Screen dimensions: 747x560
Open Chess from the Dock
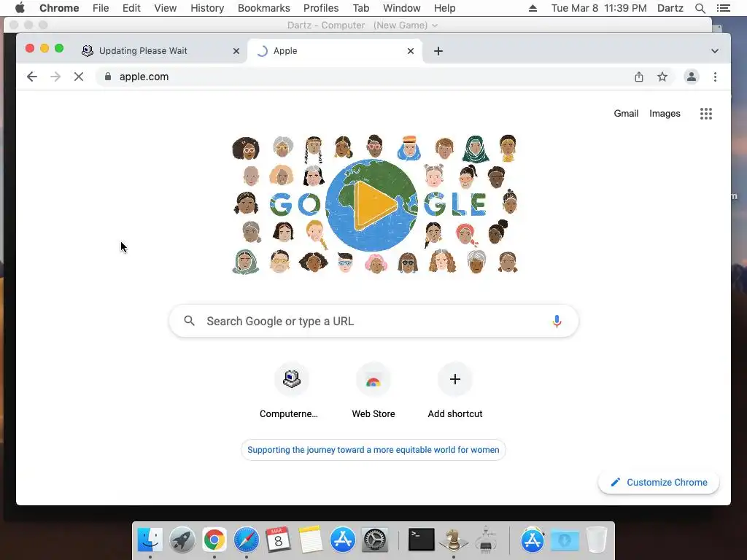[x=453, y=540]
